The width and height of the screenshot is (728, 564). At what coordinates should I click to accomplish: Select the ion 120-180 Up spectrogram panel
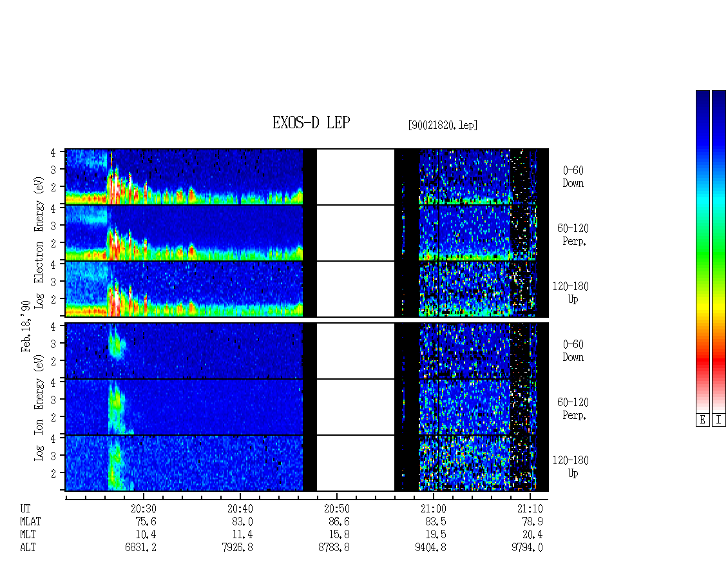tap(307, 463)
